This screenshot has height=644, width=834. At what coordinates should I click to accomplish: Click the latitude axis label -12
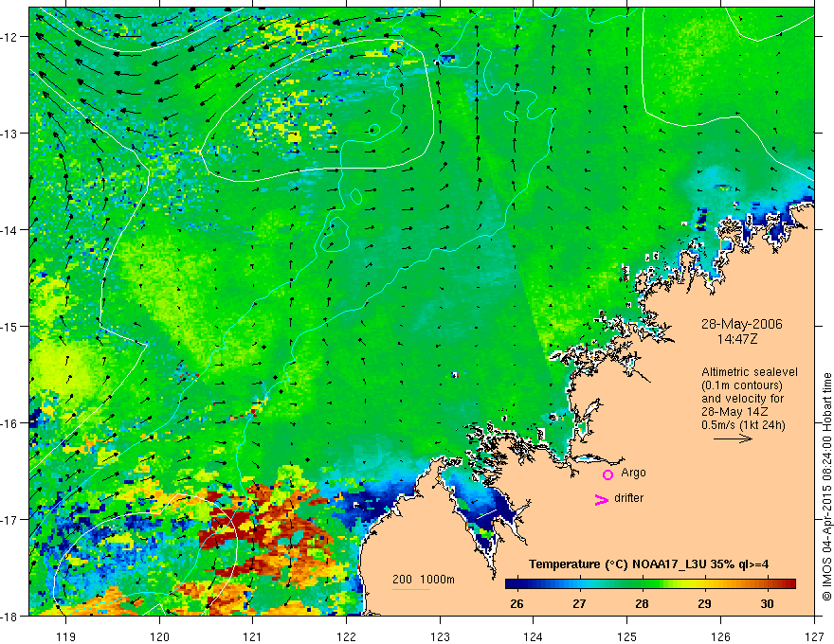[10, 37]
